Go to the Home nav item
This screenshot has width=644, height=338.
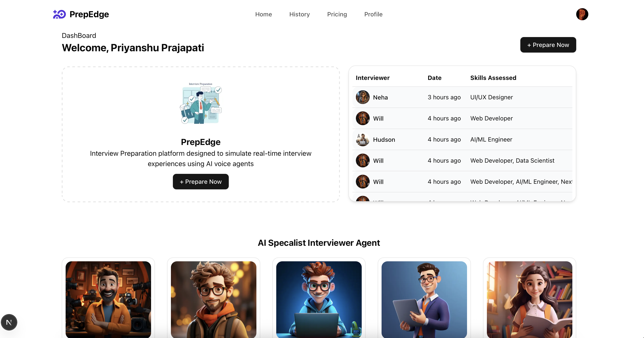coord(264,14)
